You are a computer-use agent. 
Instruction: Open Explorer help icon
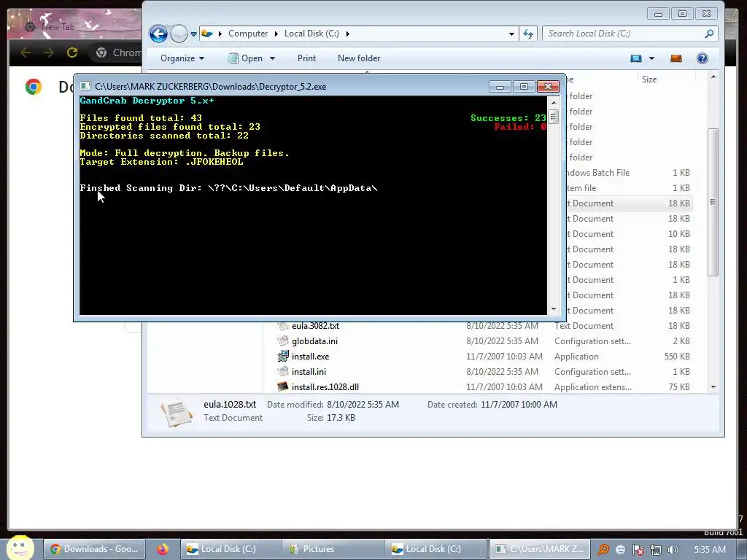[x=703, y=58]
